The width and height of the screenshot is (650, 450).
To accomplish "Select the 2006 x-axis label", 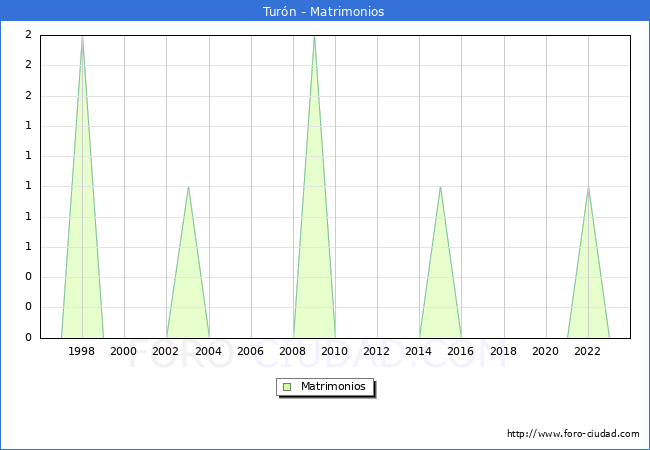I will tap(250, 351).
